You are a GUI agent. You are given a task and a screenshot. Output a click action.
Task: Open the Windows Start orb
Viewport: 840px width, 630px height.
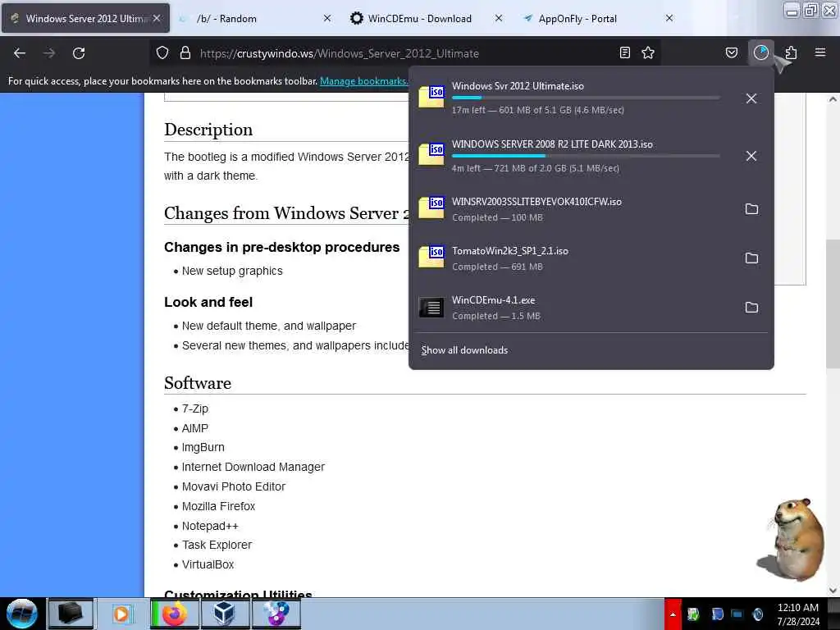[x=22, y=614]
